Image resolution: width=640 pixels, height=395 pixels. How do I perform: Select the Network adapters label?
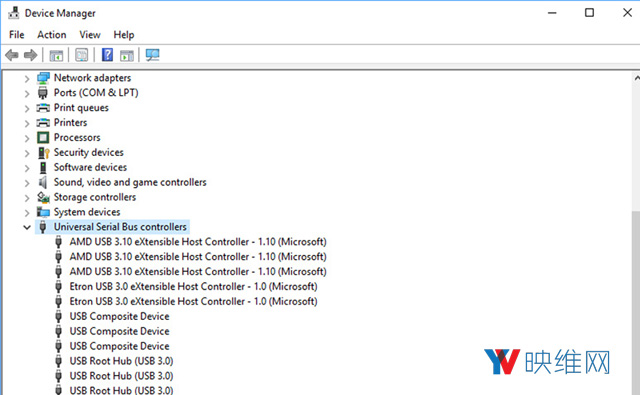pos(93,78)
